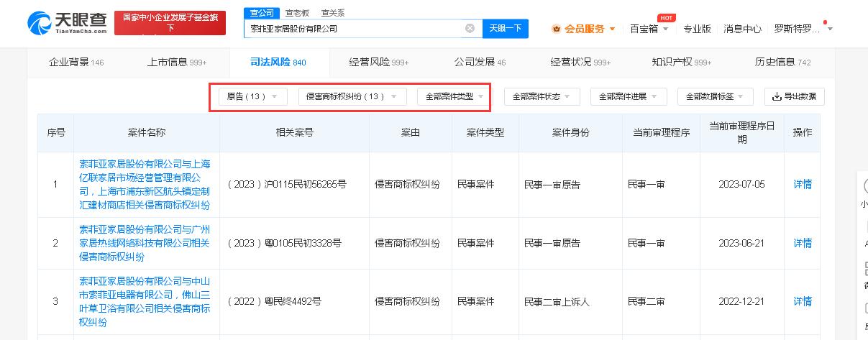Open the 罗斯特罗 user account dropdown
Screen dimensions: 868x340
point(803,29)
